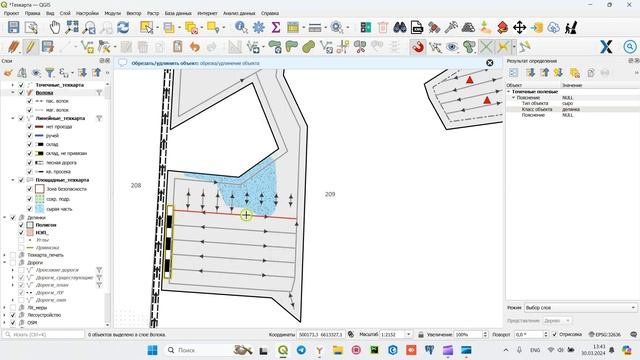This screenshot has height=360, width=640.
Task: Expand the 'Лесоустройство' group
Action: click(5, 315)
